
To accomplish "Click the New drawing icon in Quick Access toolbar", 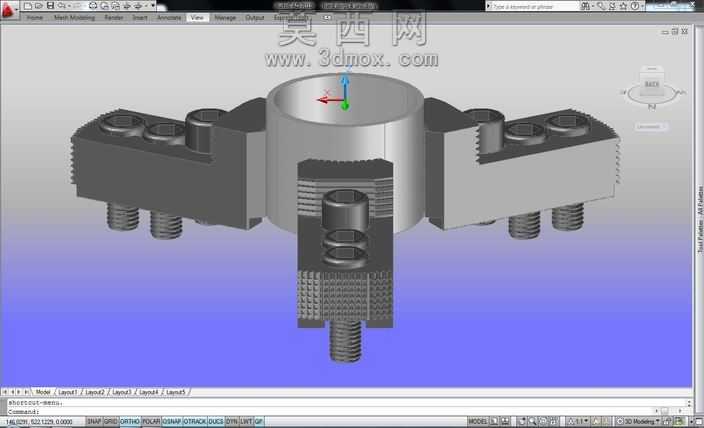I will tap(28, 6).
